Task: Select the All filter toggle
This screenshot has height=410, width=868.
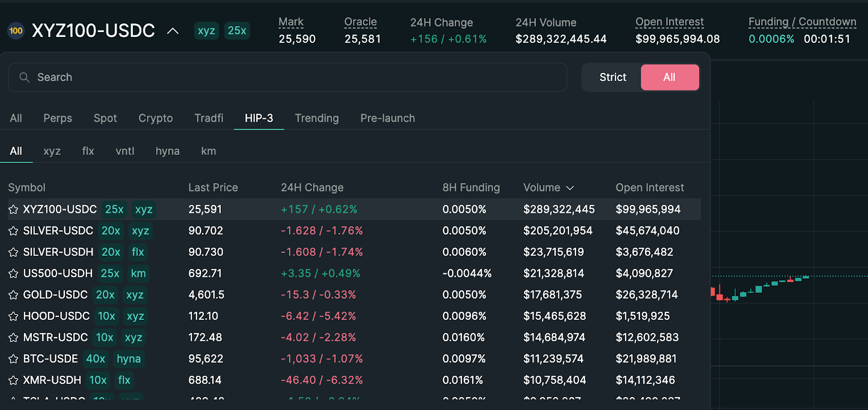Action: 669,78
